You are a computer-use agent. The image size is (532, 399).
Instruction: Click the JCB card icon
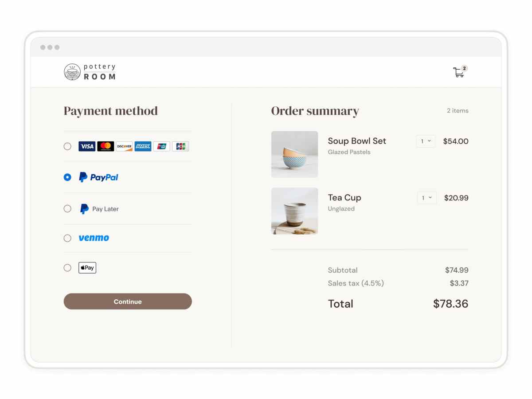(180, 146)
